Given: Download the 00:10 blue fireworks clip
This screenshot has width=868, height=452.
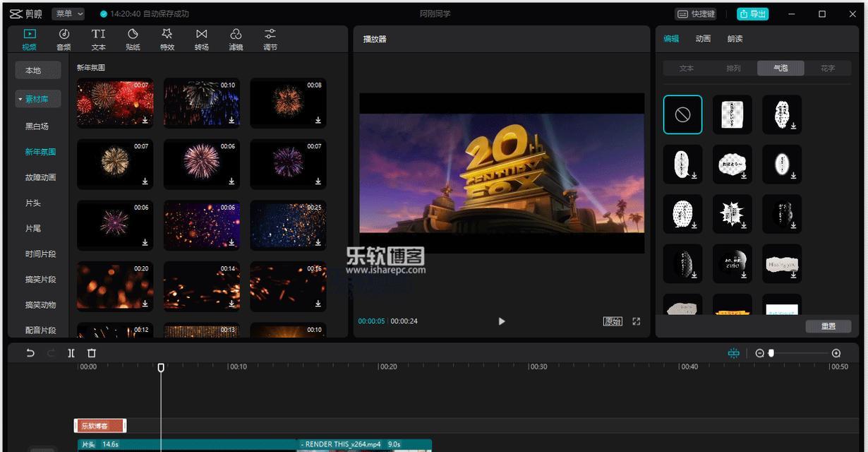Looking at the screenshot, I should 231,120.
